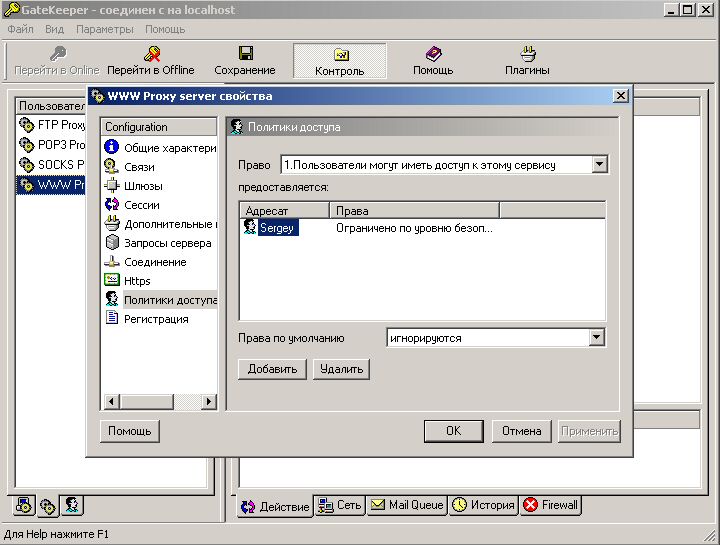
Task: Open Дополнительные configuration page
Action: coord(160,224)
